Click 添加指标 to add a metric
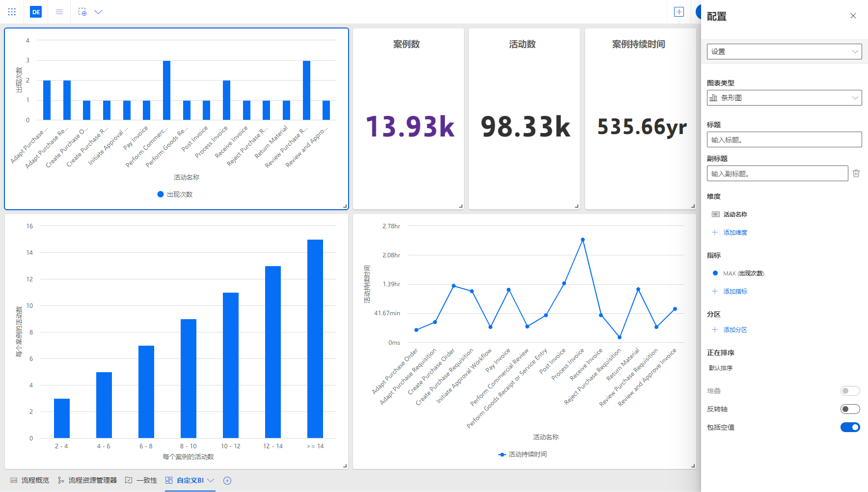 tap(735, 292)
